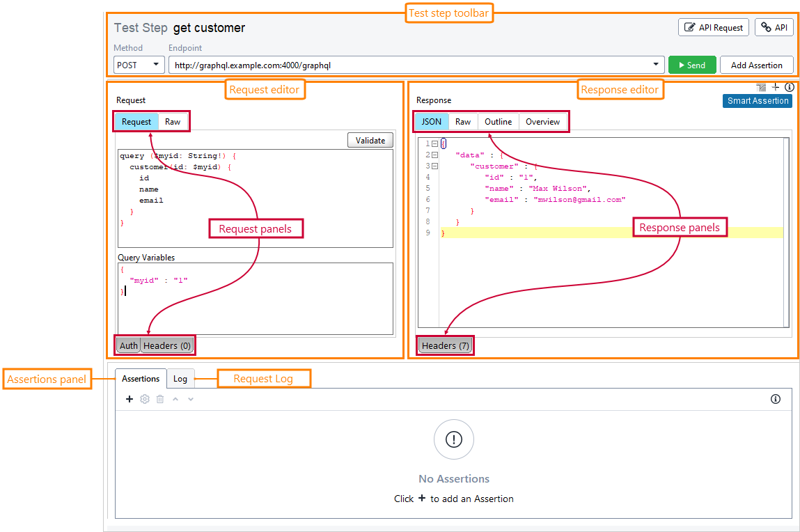Switch to the Log tab
The image size is (800, 532).
coord(180,379)
